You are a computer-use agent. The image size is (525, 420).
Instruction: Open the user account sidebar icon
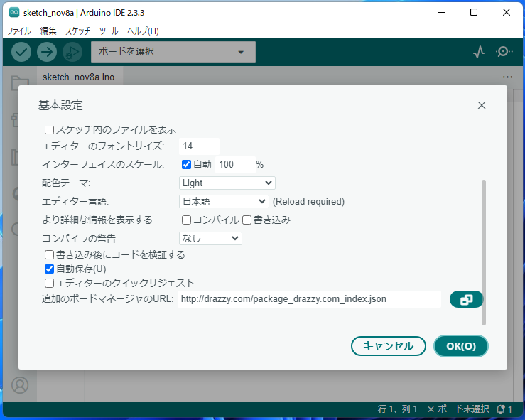point(20,385)
